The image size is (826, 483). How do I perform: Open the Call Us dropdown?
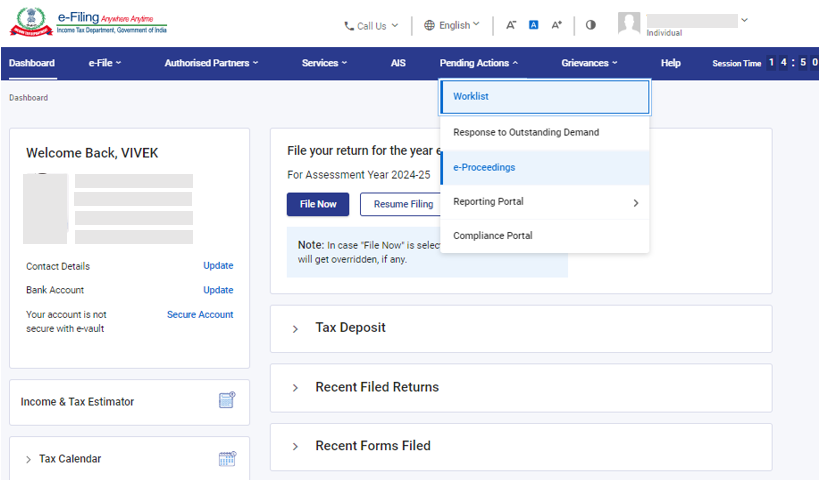tap(371, 26)
